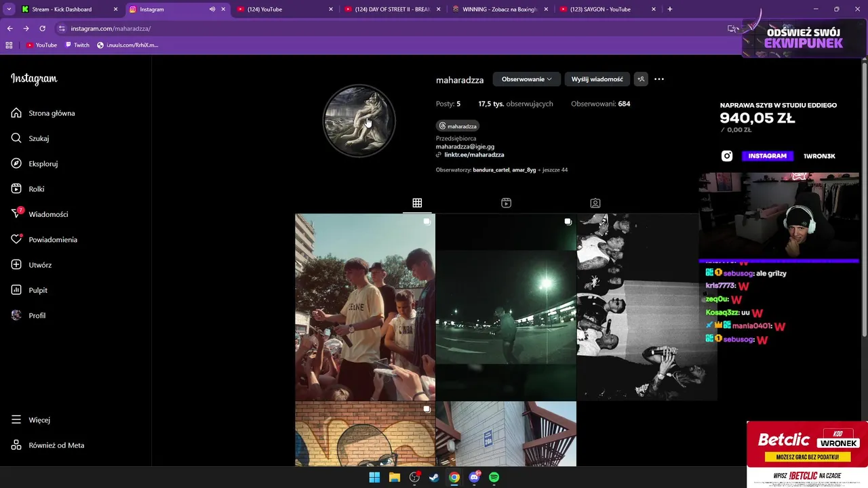Reload the Instagram page

[x=42, y=28]
